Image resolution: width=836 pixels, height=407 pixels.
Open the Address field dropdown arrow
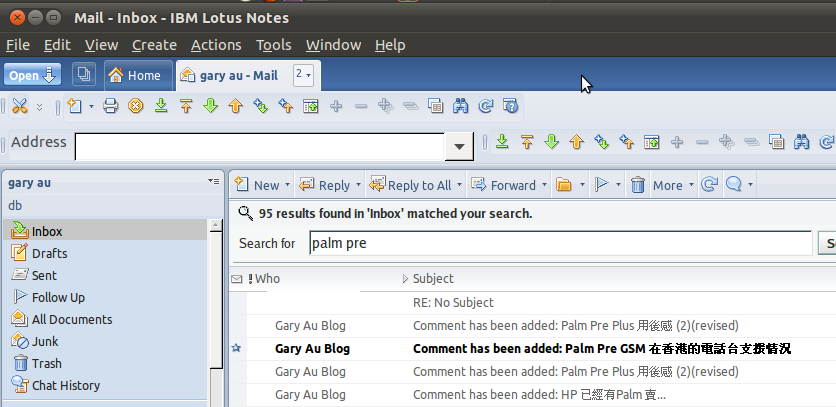(x=459, y=147)
